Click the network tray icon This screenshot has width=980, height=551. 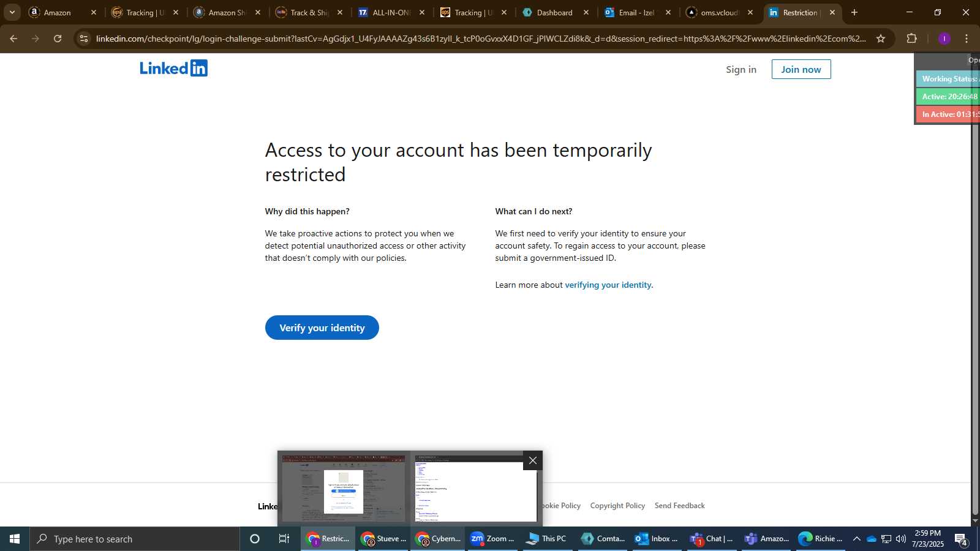[x=886, y=539]
